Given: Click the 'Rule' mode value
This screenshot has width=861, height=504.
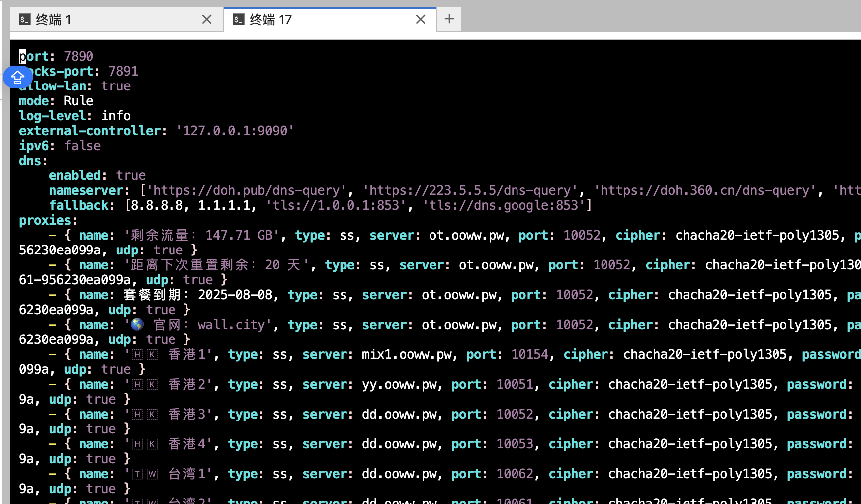Looking at the screenshot, I should click(x=79, y=101).
